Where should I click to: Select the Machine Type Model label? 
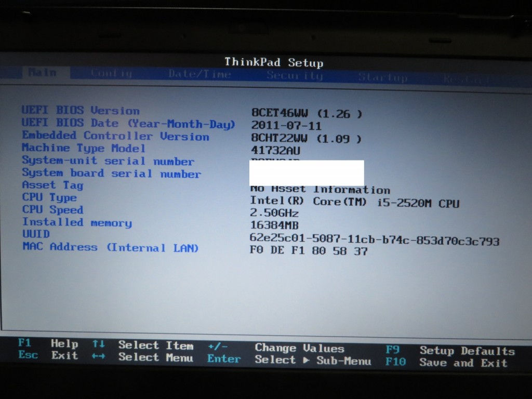[x=84, y=148]
